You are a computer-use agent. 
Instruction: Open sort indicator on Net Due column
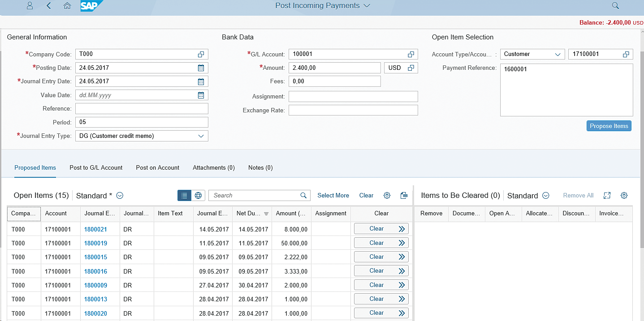tap(266, 214)
